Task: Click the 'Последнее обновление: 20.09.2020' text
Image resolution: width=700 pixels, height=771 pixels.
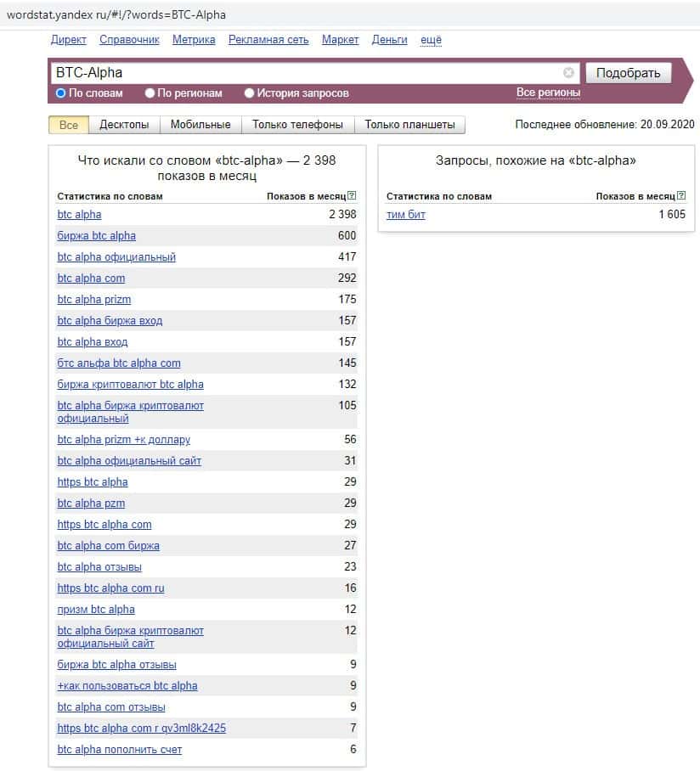Action: 605,125
